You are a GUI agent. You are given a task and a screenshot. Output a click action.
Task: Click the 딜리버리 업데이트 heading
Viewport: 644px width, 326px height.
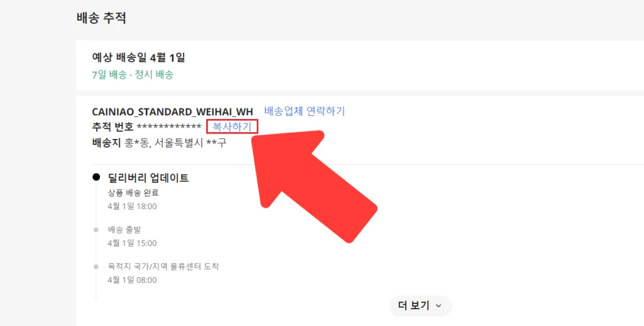tap(148, 177)
